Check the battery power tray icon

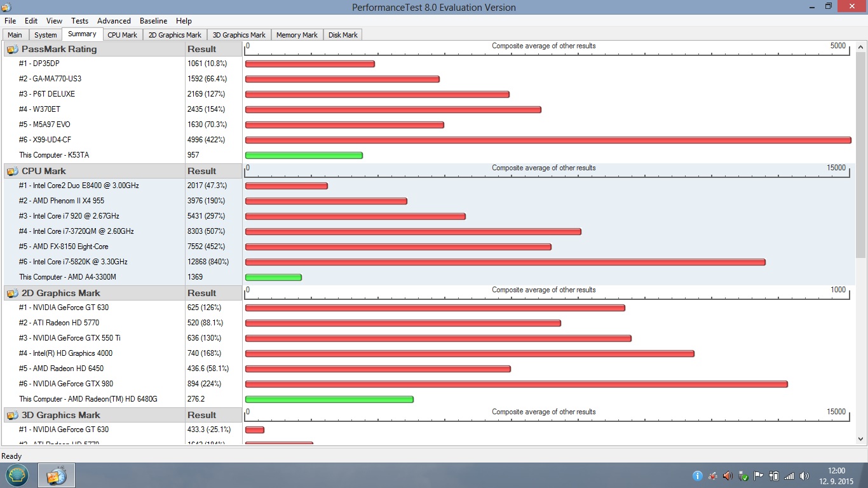coord(773,475)
